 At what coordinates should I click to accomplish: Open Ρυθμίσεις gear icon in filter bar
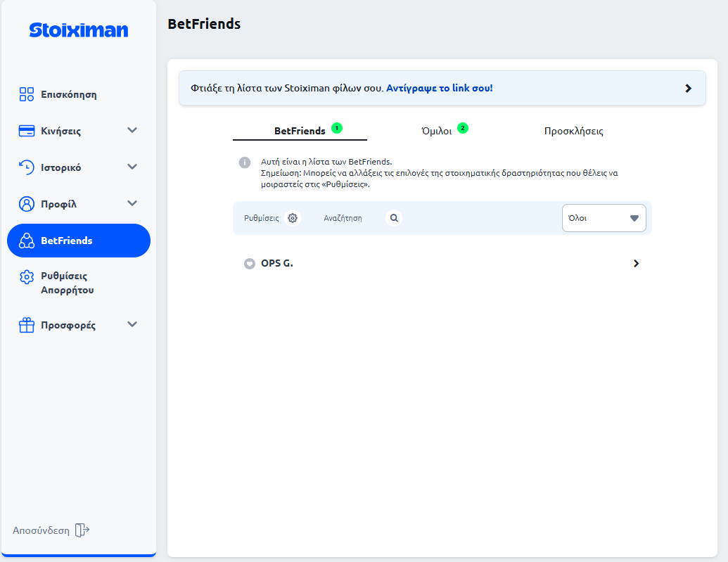click(293, 218)
